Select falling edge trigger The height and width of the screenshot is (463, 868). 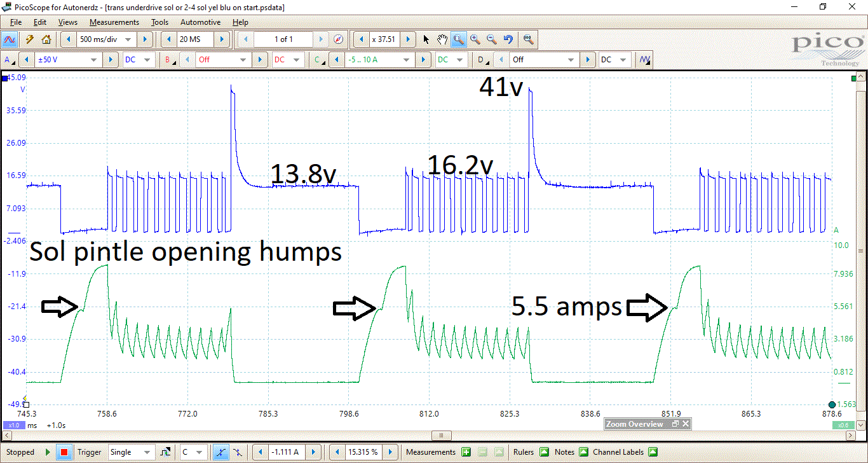238,452
